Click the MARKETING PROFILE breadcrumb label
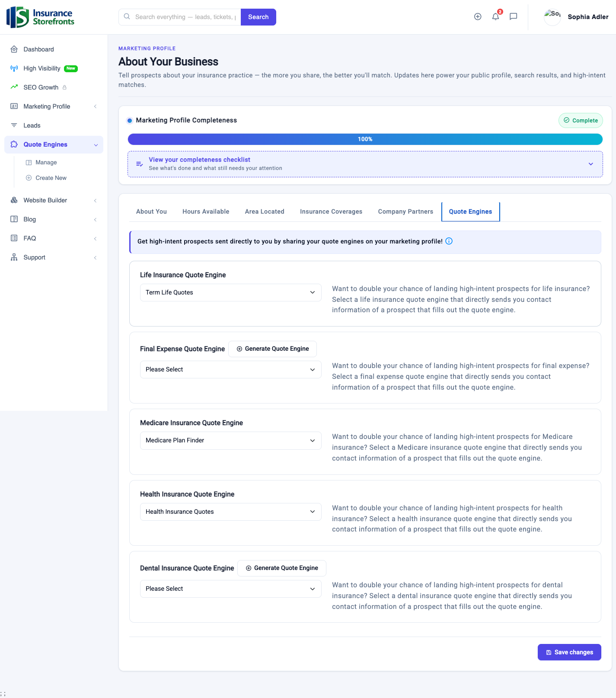Viewport: 616px width, 698px height. tap(147, 48)
